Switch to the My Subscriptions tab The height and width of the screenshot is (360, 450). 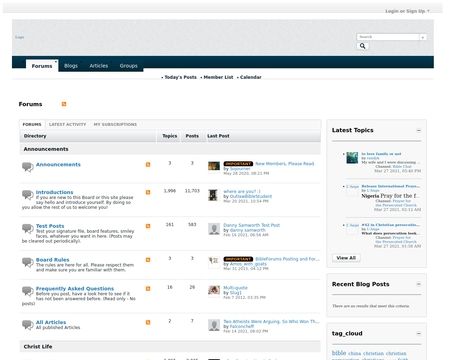pyautogui.click(x=115, y=124)
